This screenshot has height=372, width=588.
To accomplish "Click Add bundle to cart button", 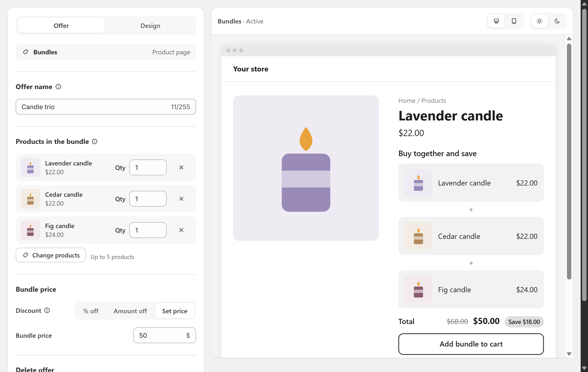I will [471, 344].
